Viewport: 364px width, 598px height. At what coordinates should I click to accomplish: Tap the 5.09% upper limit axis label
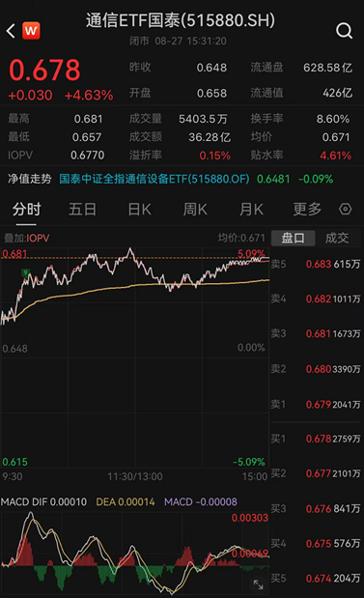pos(251,254)
